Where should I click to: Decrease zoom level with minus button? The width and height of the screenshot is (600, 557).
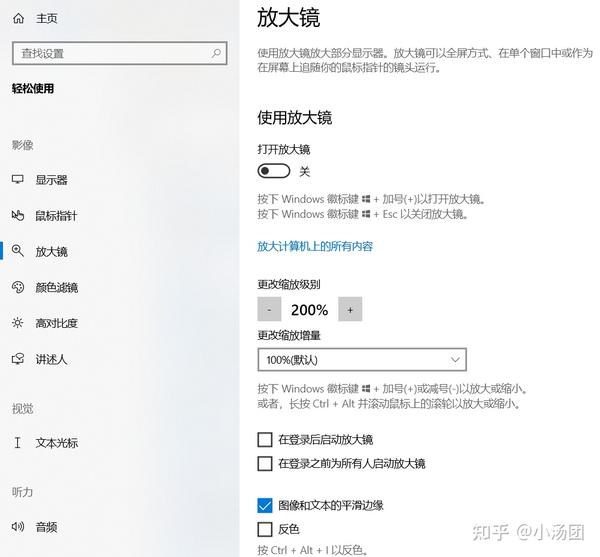coord(269,309)
